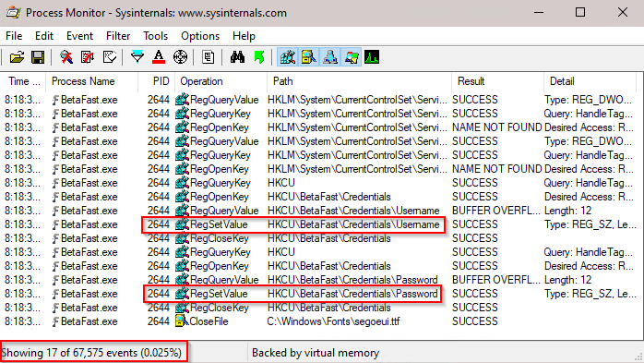Click the Save floppy disk icon
Image resolution: width=644 pixels, height=363 pixels.
coord(38,57)
